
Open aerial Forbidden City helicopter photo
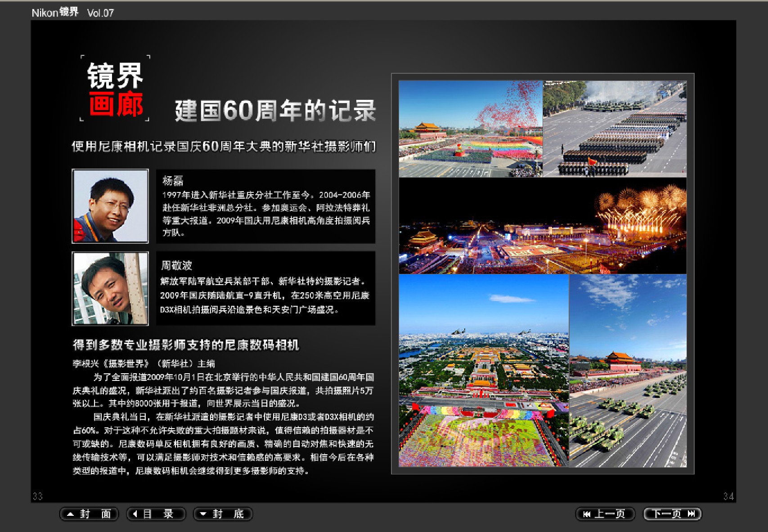click(x=484, y=371)
